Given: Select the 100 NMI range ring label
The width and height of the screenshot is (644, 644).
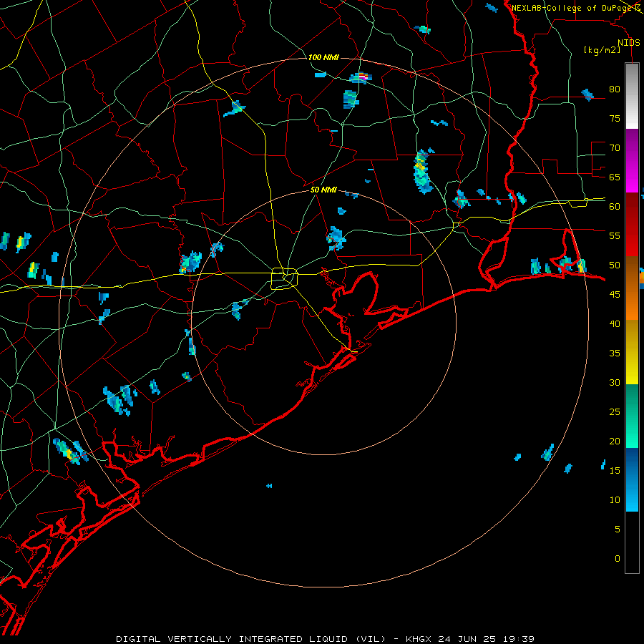Looking at the screenshot, I should click(323, 57).
